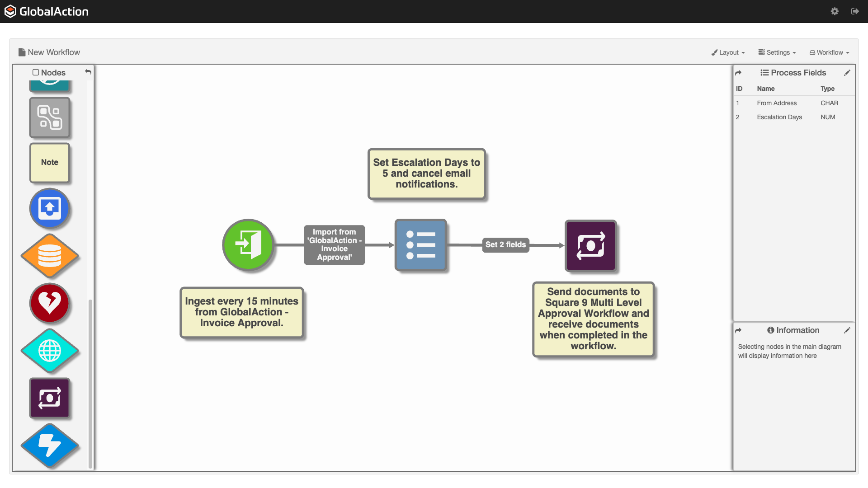Expand the Settings dropdown menu
868x488 pixels.
[777, 52]
